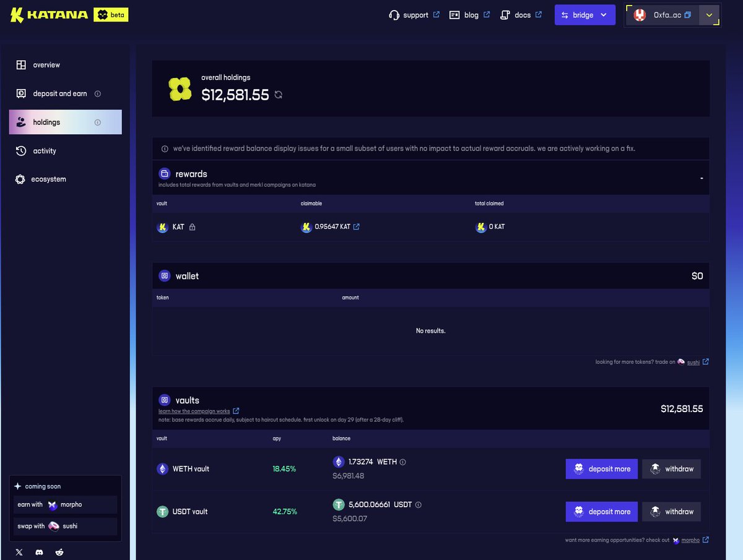Click WETH vault Ethereum icon

162,469
